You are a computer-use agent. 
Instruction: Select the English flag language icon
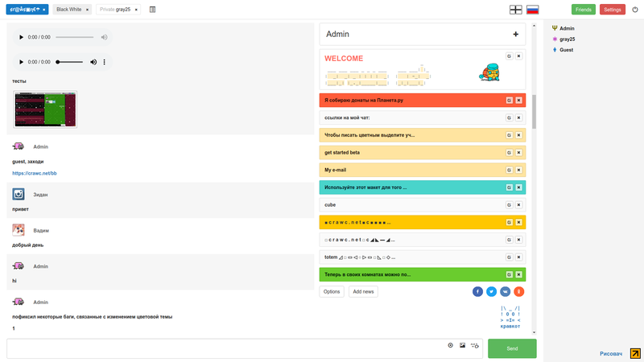[516, 10]
